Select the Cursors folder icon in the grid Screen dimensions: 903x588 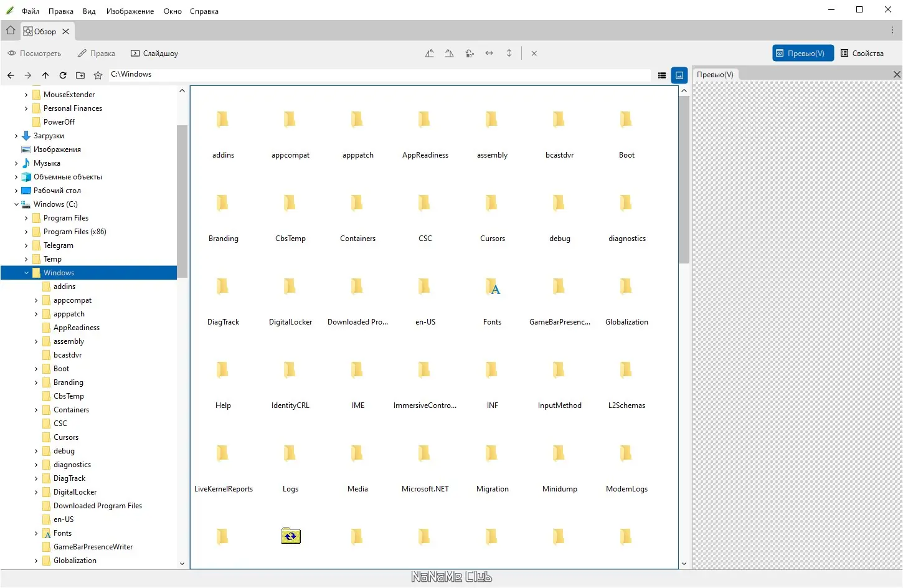click(492, 202)
